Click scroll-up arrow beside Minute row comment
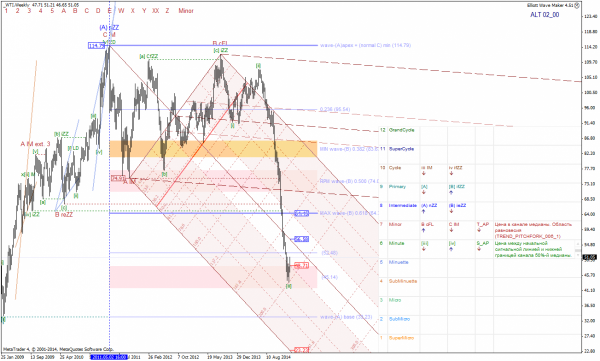Image resolution: width=600 pixels, height=361 pixels. 578,243
